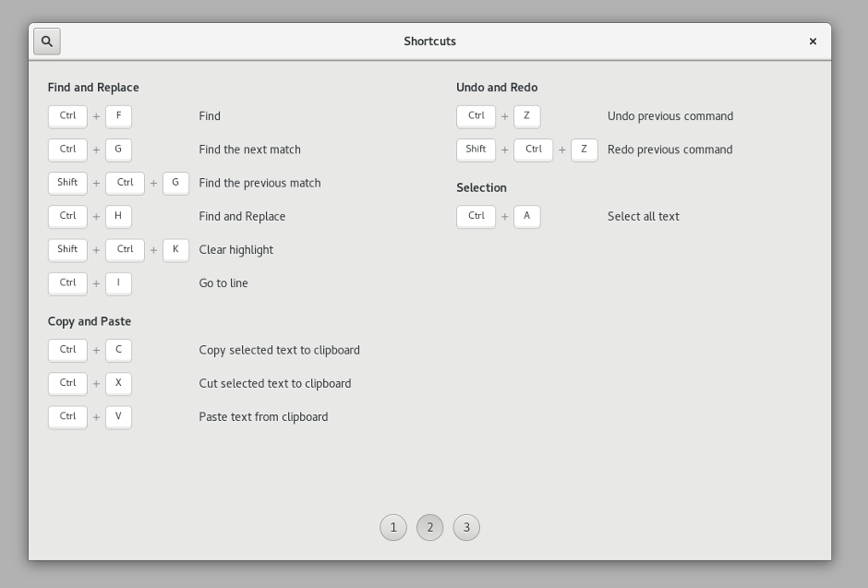Click the A key cap for Select all
The image size is (868, 588).
tap(527, 217)
